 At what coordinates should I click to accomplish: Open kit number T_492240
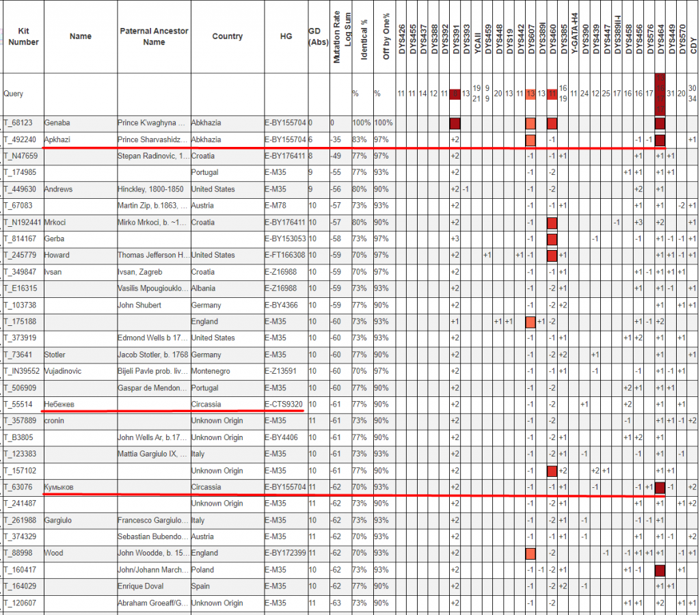pyautogui.click(x=20, y=140)
